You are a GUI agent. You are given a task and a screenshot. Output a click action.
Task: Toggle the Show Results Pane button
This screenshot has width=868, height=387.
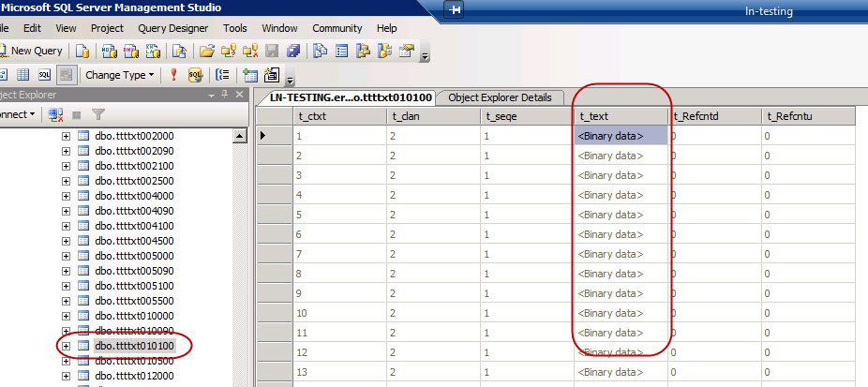click(66, 75)
